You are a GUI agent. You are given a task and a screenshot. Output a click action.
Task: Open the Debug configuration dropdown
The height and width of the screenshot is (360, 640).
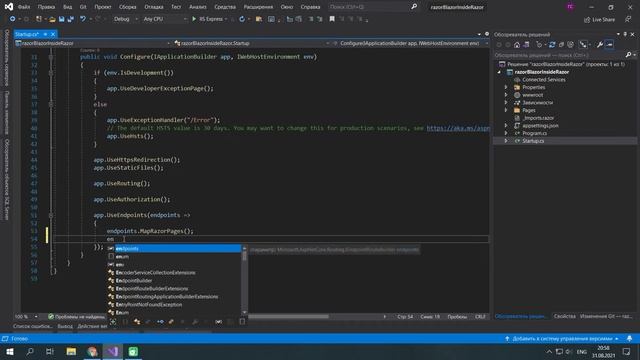point(125,19)
